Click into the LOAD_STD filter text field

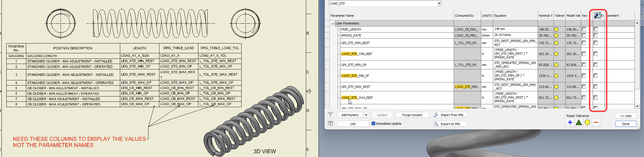(383, 3)
